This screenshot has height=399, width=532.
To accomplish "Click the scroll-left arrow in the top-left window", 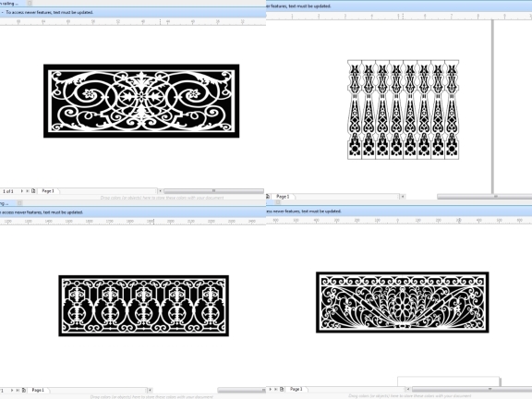I will [x=161, y=191].
